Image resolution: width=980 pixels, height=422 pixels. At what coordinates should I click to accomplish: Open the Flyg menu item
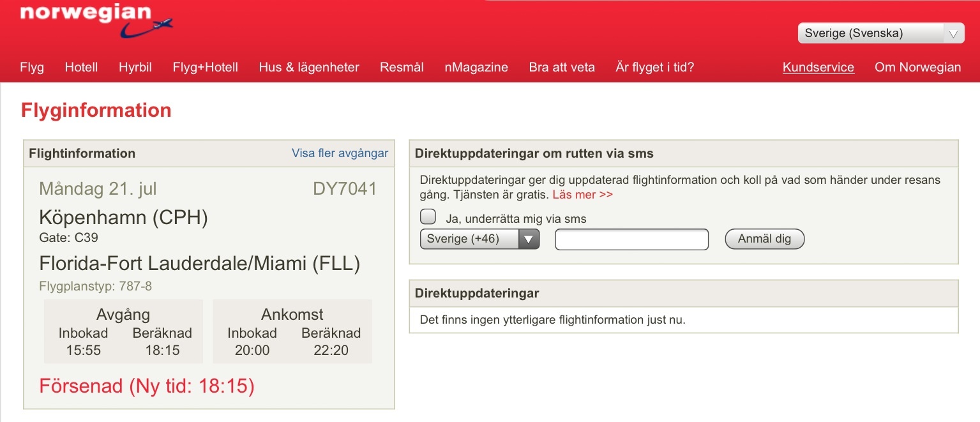32,67
